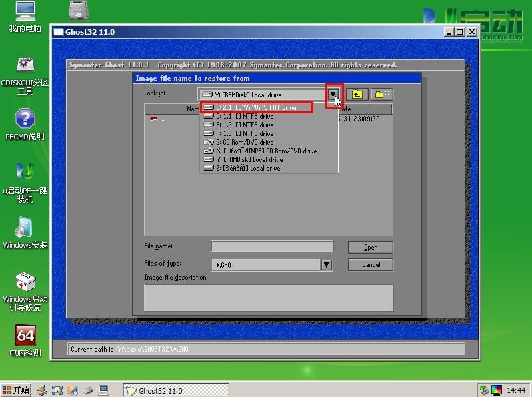The image size is (532, 397).
Task: Click the Open button
Action: (x=370, y=247)
